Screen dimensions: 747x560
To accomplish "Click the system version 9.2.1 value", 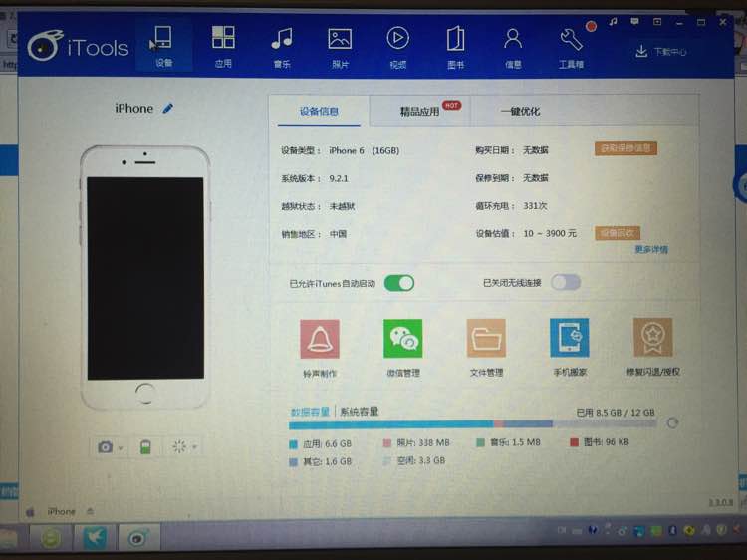I will coord(339,178).
